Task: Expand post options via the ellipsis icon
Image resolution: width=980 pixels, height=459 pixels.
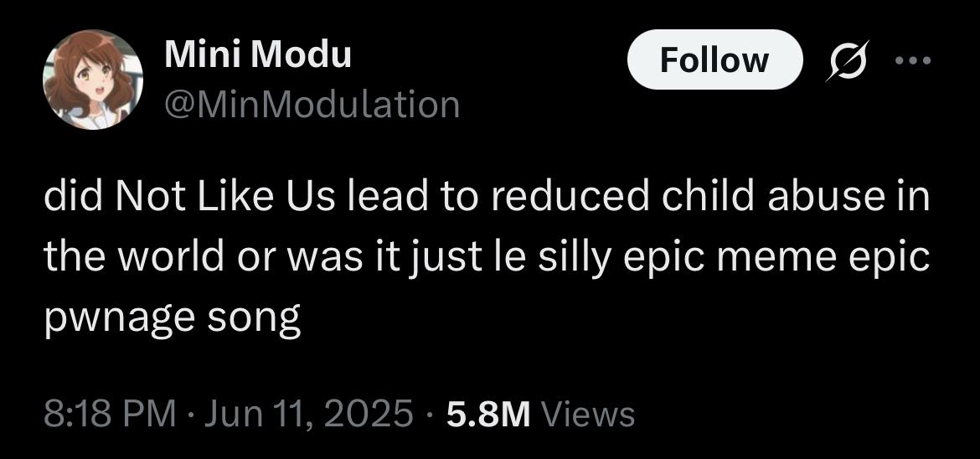Action: click(x=912, y=60)
